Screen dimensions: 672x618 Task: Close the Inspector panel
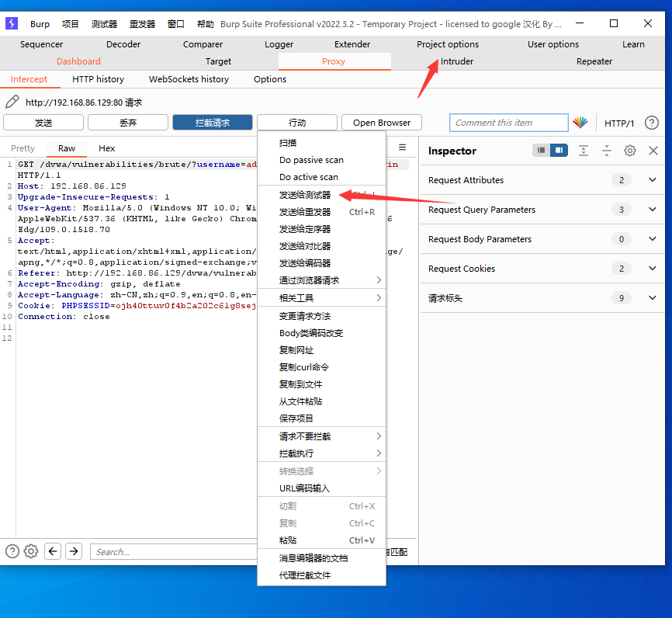[x=653, y=151]
